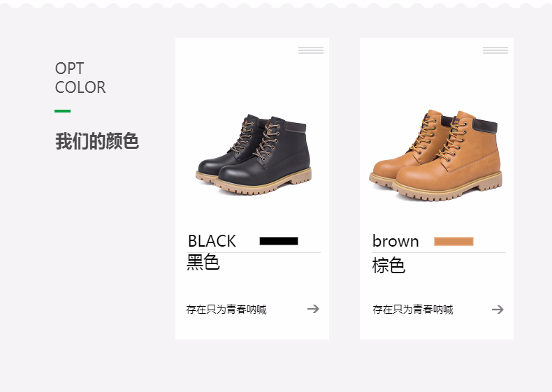
Task: Open the three-line menu icon on black card
Action: pos(311,50)
